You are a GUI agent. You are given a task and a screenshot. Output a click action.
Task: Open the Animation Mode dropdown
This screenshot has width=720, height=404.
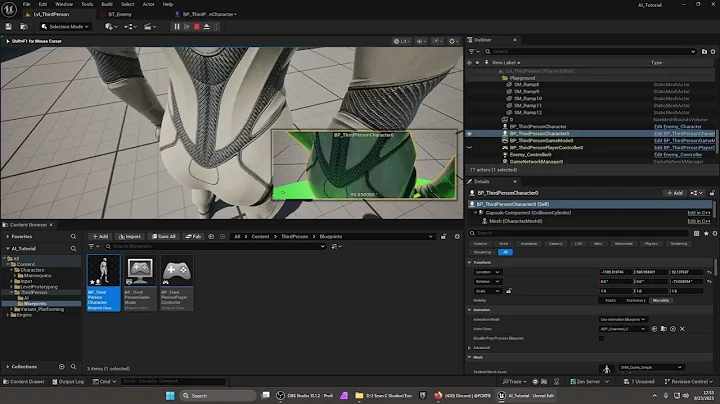pyautogui.click(x=623, y=320)
